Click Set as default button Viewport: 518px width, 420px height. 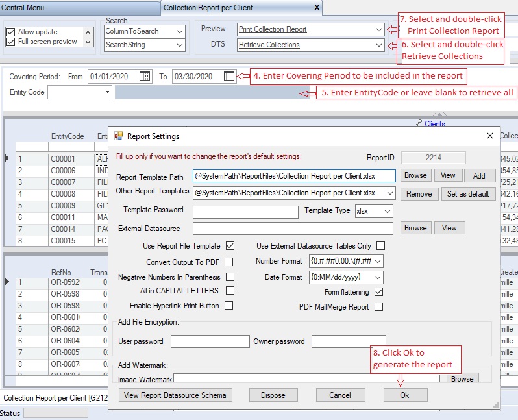[468, 194]
